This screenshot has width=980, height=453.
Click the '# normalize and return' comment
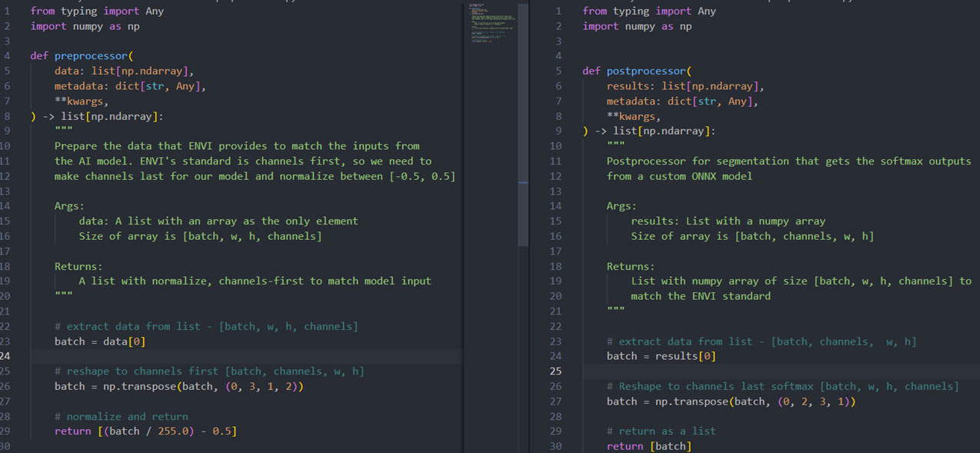[x=121, y=416]
